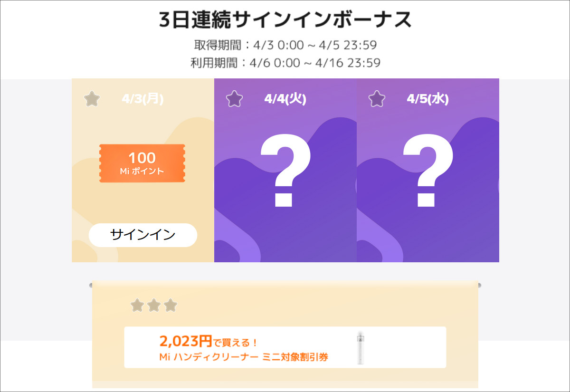Viewport: 570px width, 392px height.
Task: Select the 4/5(水) date label
Action: point(427,99)
